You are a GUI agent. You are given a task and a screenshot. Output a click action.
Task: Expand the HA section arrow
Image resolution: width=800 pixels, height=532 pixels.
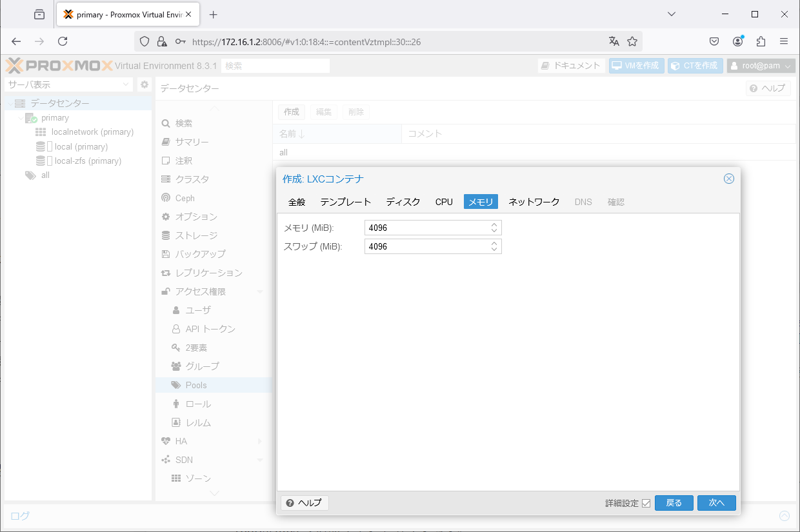click(x=260, y=441)
